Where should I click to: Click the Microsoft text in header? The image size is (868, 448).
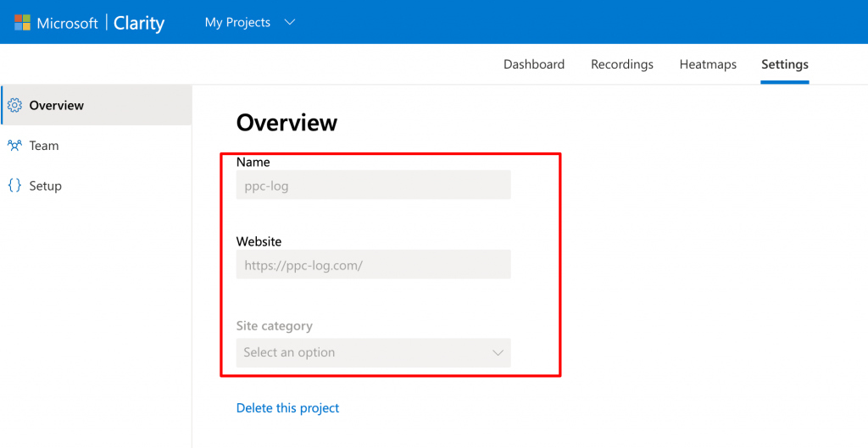(67, 23)
